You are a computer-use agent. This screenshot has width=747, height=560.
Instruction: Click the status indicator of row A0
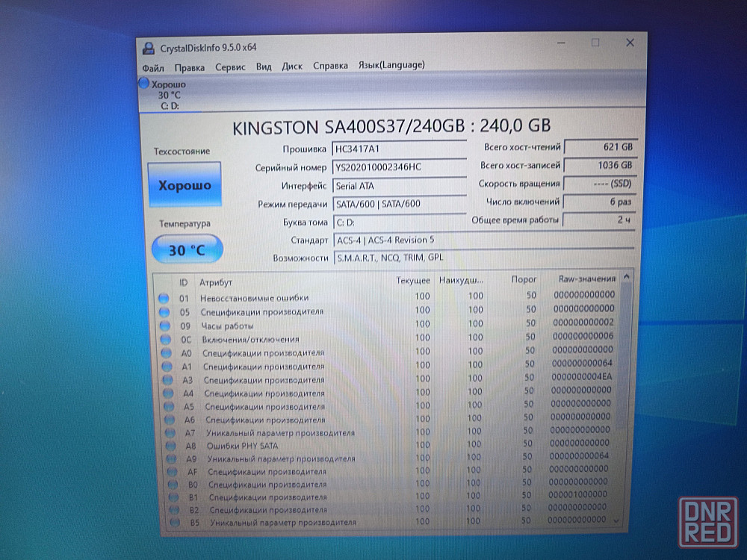point(167,353)
